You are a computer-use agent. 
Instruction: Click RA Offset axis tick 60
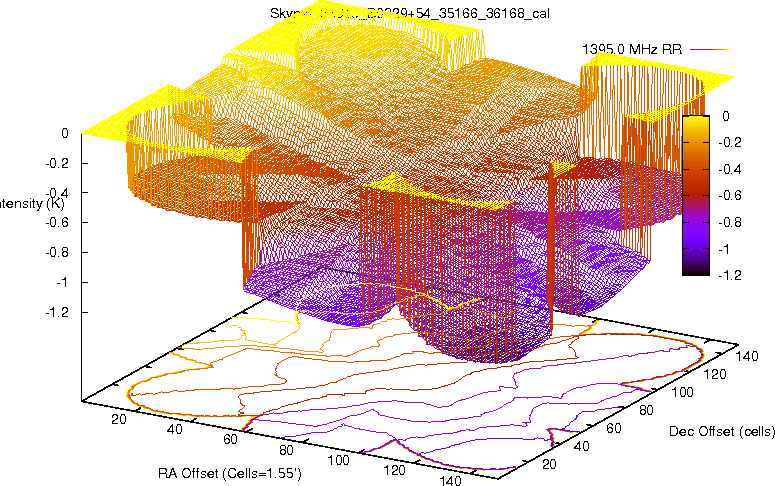point(230,439)
